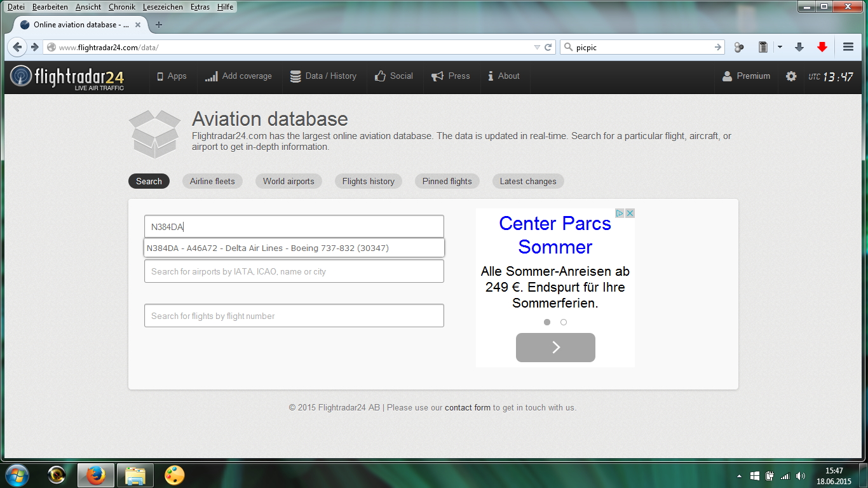
Task: Reload the page with refresh icon
Action: point(548,48)
